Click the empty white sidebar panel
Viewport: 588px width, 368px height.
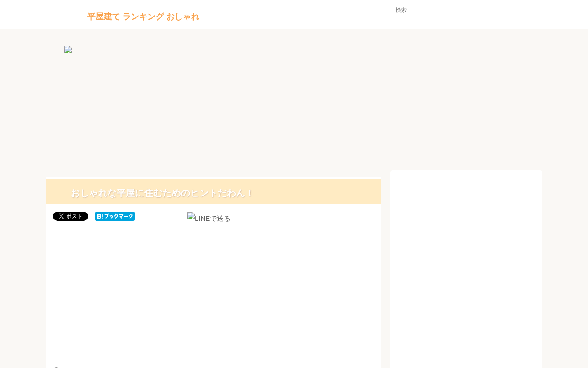[x=466, y=269]
